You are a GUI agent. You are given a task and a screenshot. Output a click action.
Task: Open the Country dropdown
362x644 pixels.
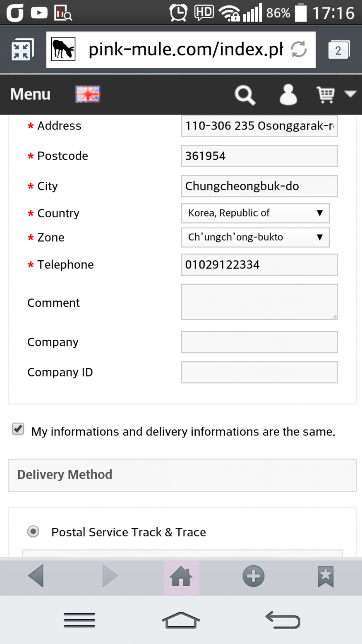click(x=255, y=213)
